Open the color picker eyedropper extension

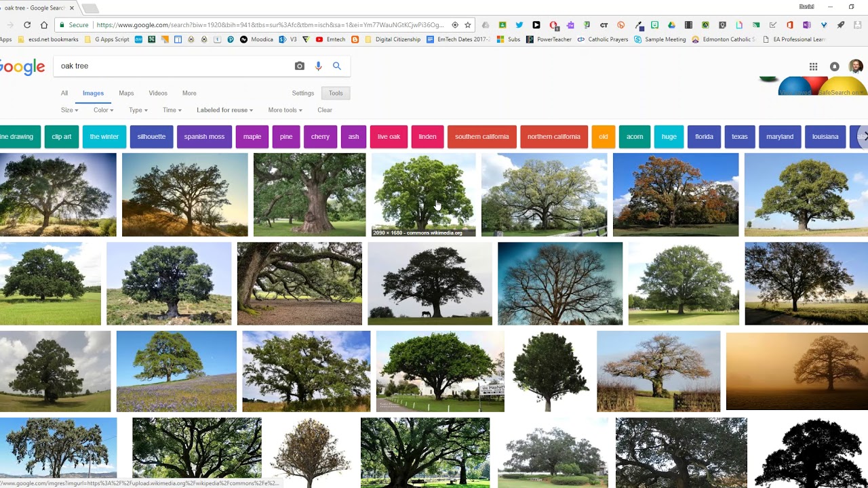point(638,25)
